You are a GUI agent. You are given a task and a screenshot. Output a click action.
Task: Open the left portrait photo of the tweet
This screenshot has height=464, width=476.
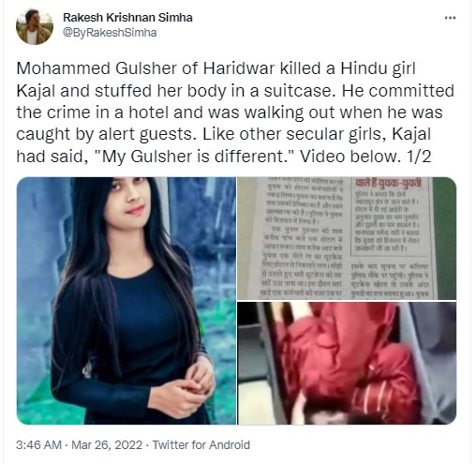pos(126,301)
